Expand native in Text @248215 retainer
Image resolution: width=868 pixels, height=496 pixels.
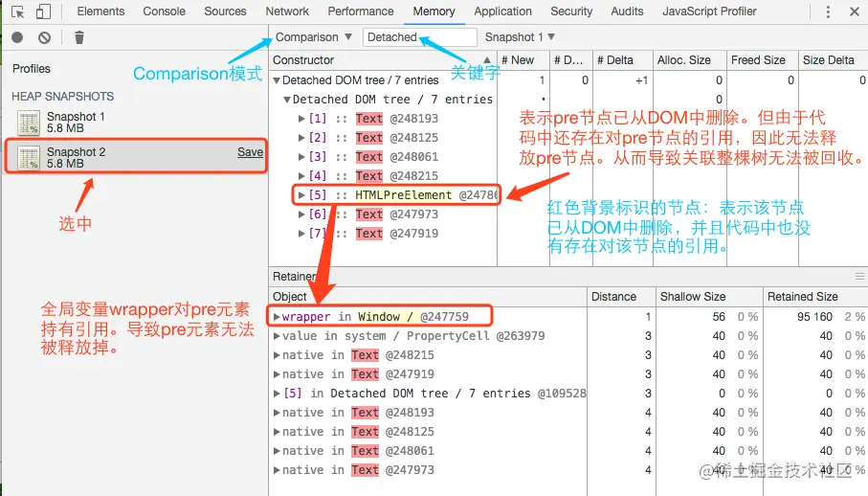[277, 355]
